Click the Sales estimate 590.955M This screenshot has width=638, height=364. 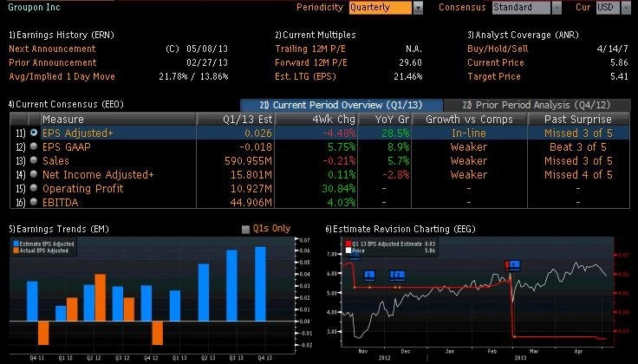248,160
